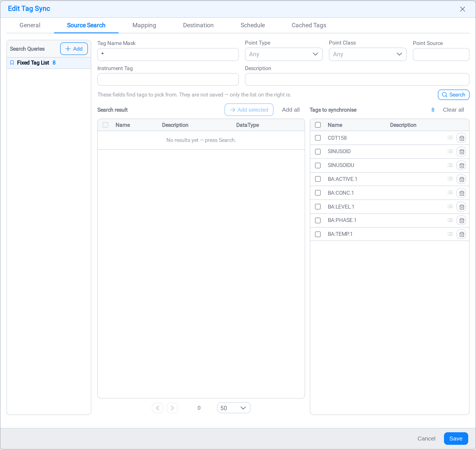
Task: Open details list icon for BA:ACTIVE.1
Action: [450, 179]
